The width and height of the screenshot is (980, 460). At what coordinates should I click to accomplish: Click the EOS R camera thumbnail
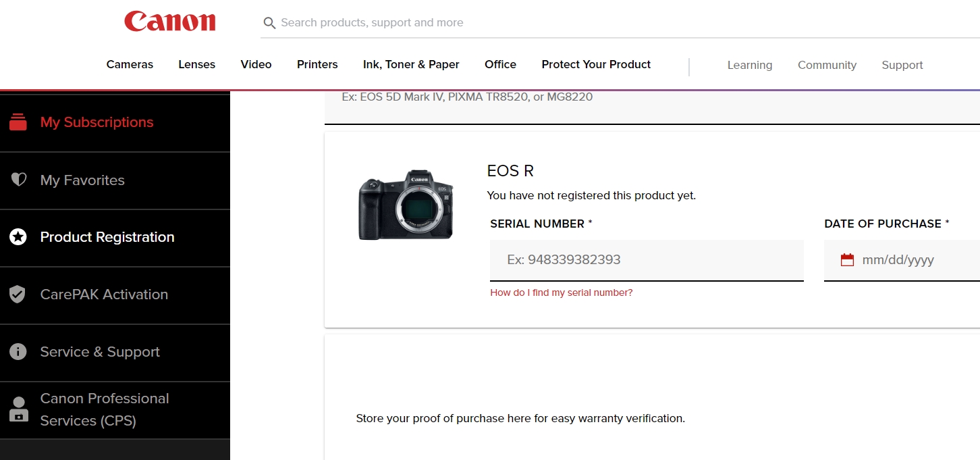point(405,204)
